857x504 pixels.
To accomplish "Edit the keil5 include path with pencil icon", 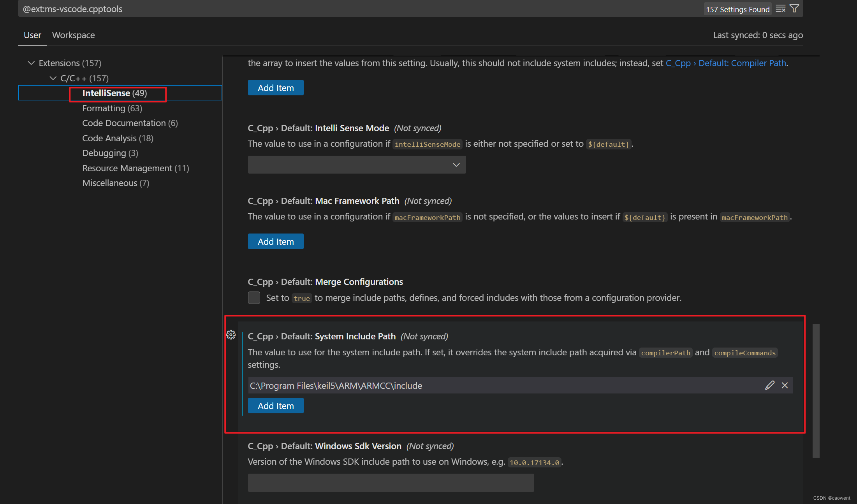I will pyautogui.click(x=769, y=385).
